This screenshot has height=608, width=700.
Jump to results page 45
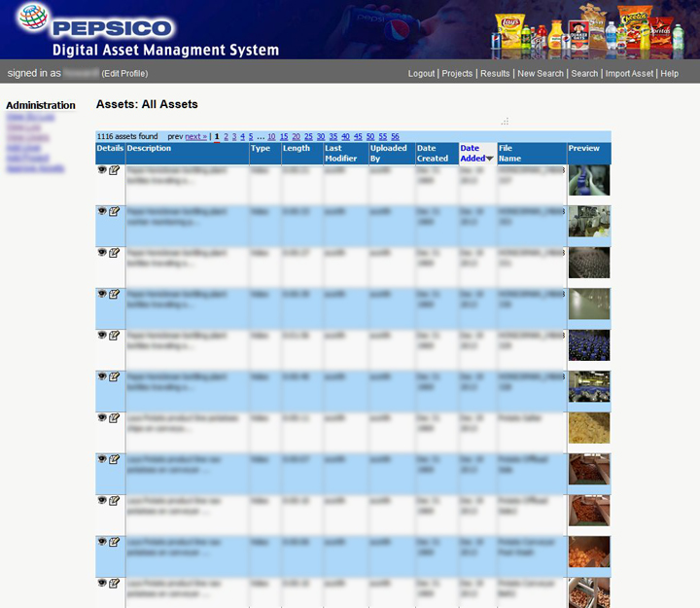[358, 137]
